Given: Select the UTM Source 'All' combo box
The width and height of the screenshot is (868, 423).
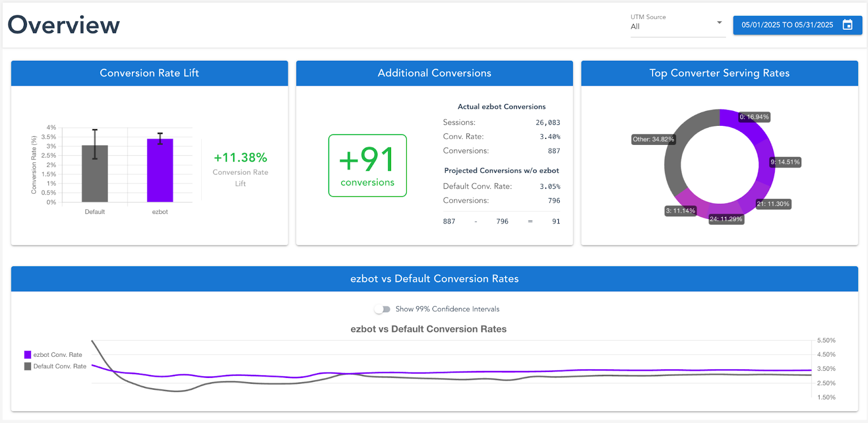Looking at the screenshot, I should [678, 25].
